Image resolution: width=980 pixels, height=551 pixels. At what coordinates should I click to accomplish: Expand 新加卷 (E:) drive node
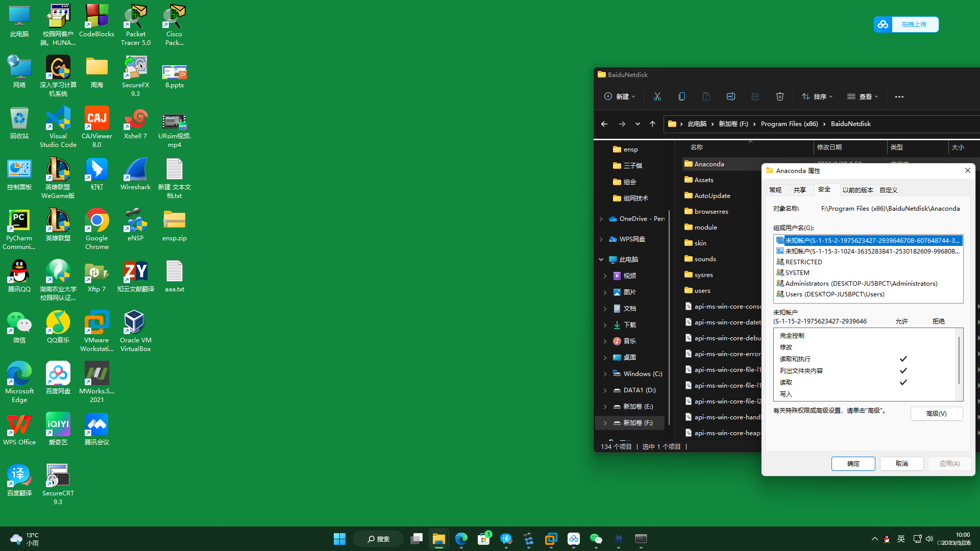tap(605, 407)
